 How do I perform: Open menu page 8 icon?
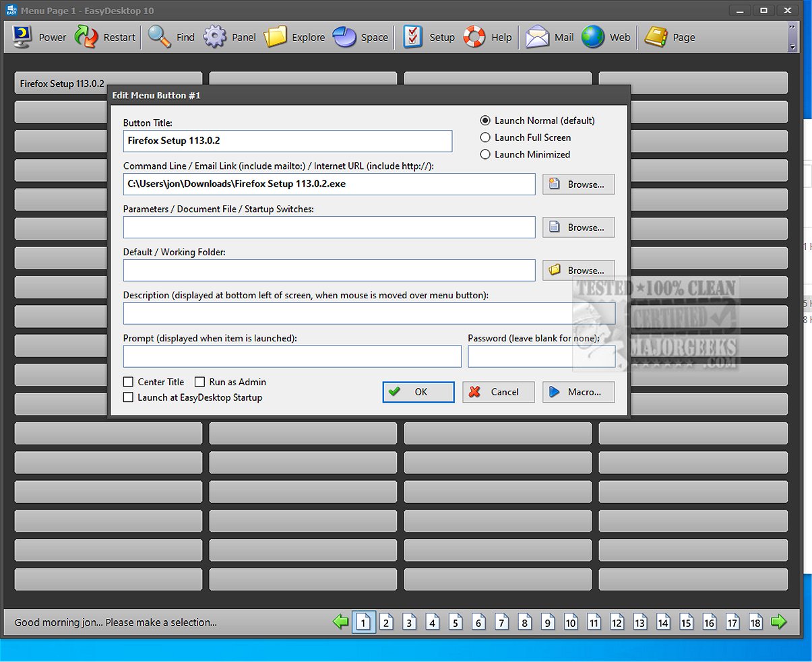[524, 622]
